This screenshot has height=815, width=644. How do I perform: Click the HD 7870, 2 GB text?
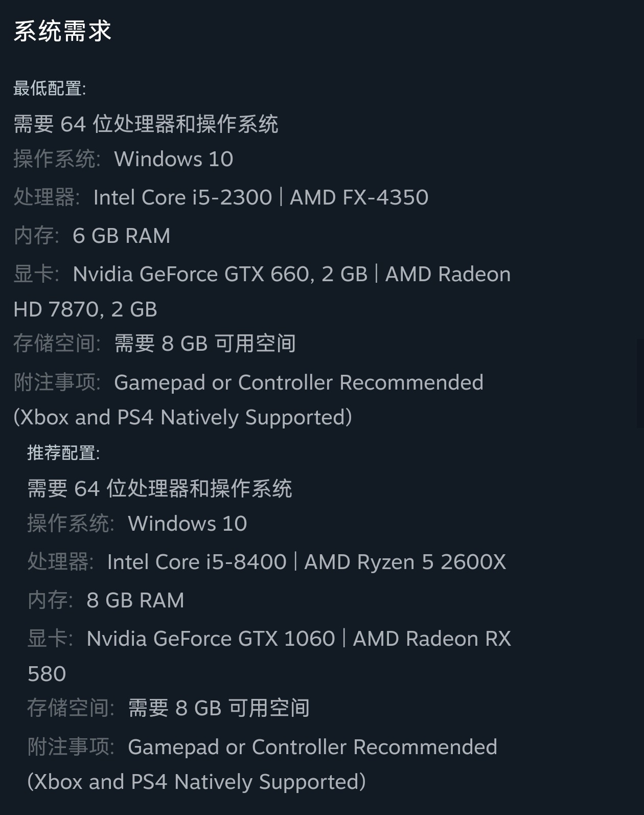[85, 309]
